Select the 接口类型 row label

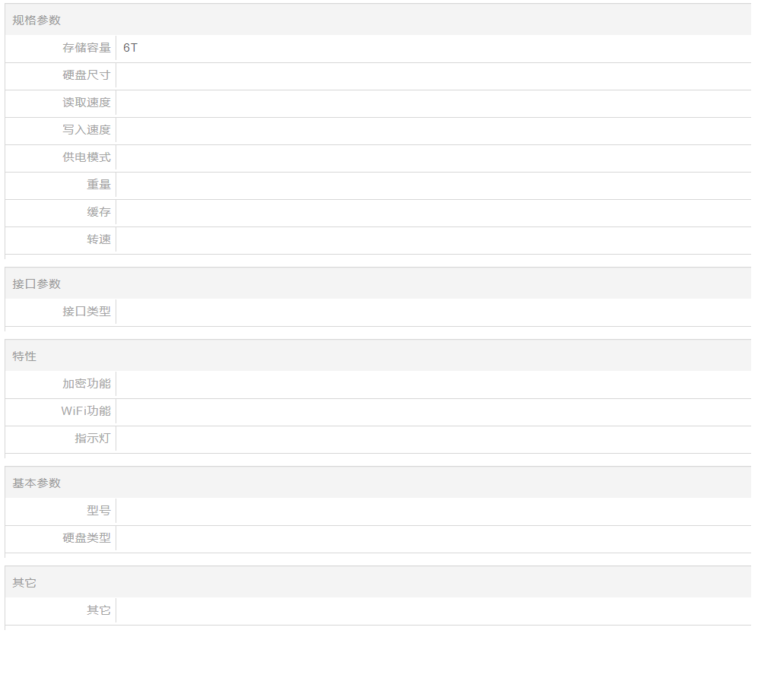87,312
